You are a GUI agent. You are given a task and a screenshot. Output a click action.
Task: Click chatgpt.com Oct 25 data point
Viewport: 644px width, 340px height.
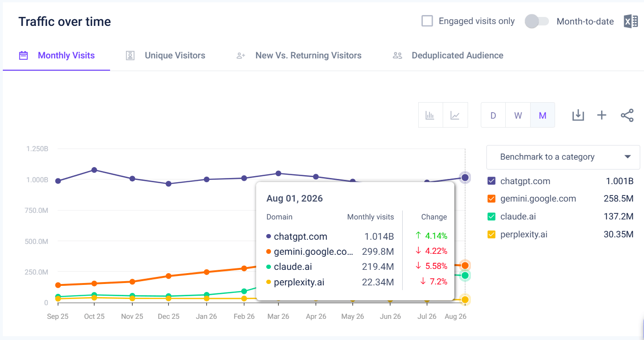pyautogui.click(x=95, y=170)
